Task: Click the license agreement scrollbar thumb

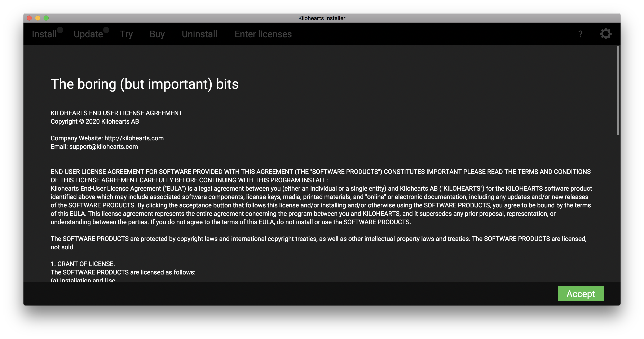Action: [618, 90]
